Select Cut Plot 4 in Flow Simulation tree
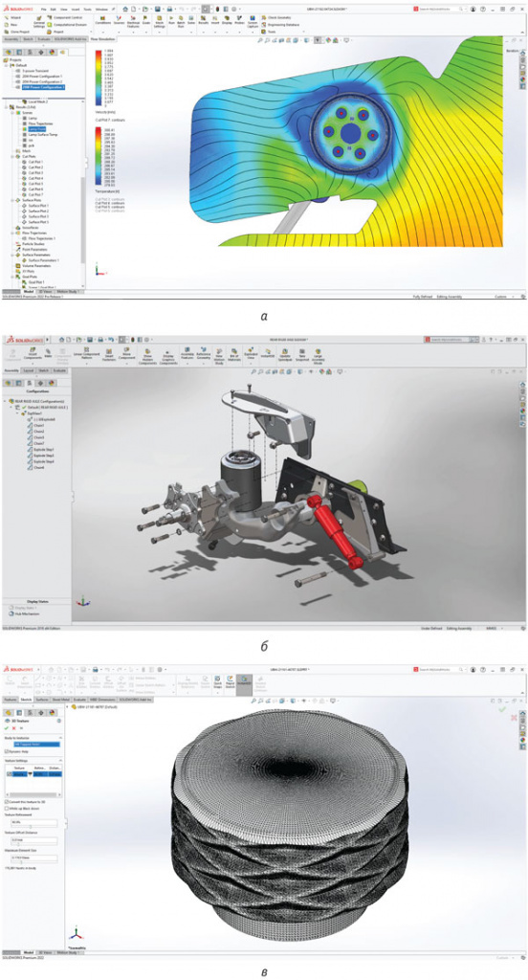The height and width of the screenshot is (980, 528). pyautogui.click(x=35, y=178)
